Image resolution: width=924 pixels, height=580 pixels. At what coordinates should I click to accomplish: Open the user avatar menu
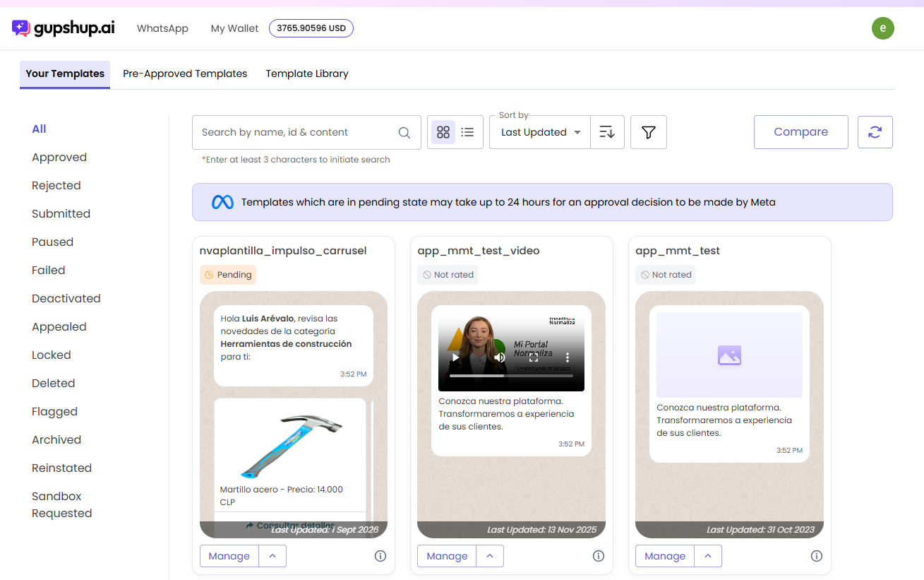coord(883,28)
